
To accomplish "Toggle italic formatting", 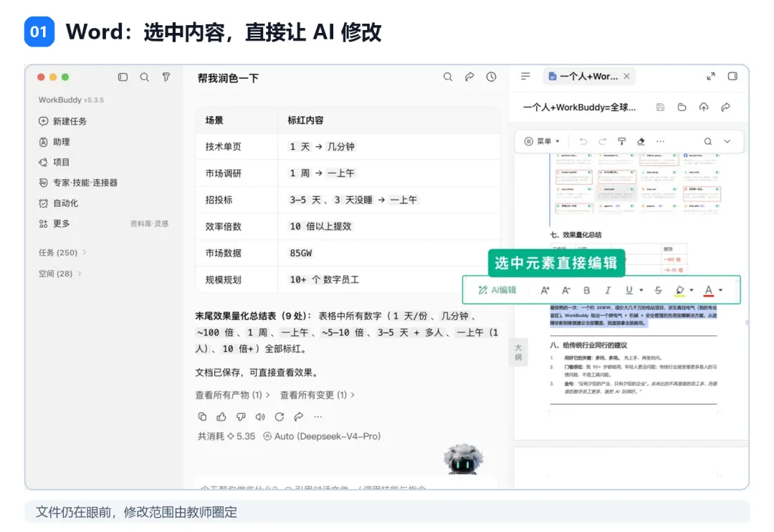I will [608, 291].
